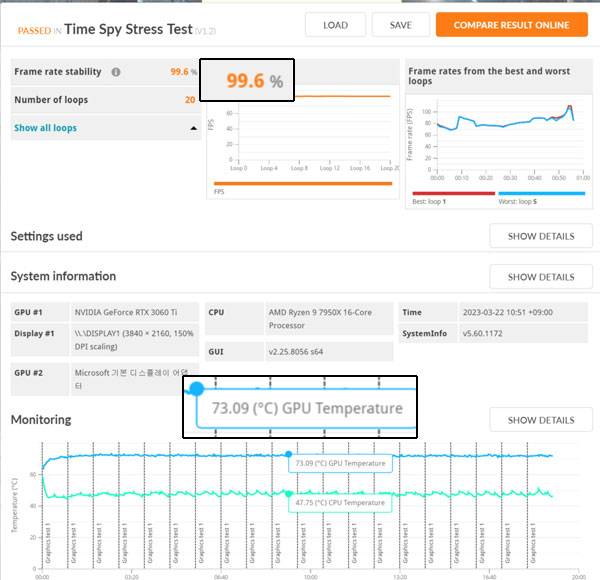
Task: Click the Show all loops link
Action: coord(45,128)
